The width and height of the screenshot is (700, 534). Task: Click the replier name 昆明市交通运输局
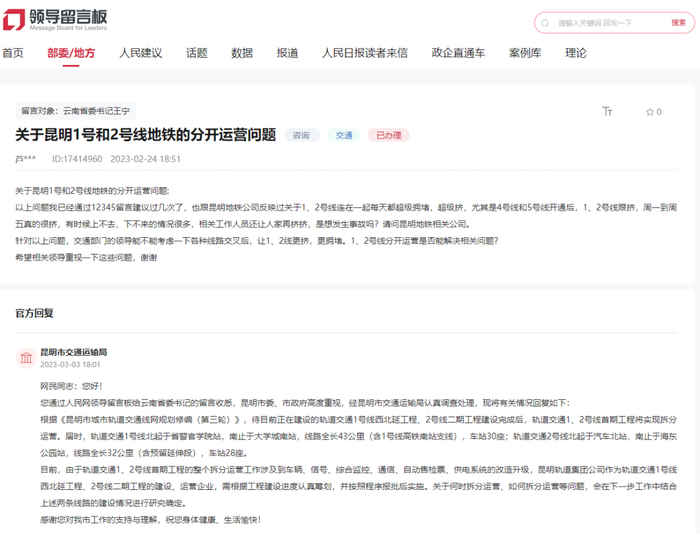pos(74,352)
